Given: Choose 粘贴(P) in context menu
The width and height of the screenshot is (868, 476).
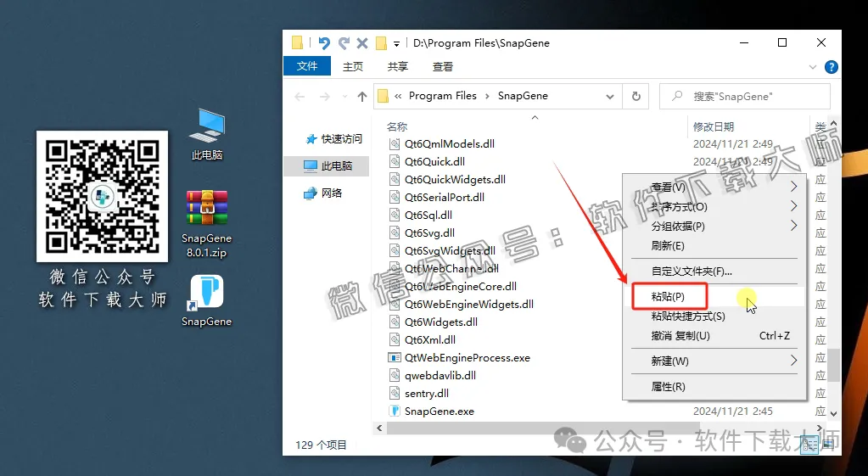Looking at the screenshot, I should [x=714, y=297].
